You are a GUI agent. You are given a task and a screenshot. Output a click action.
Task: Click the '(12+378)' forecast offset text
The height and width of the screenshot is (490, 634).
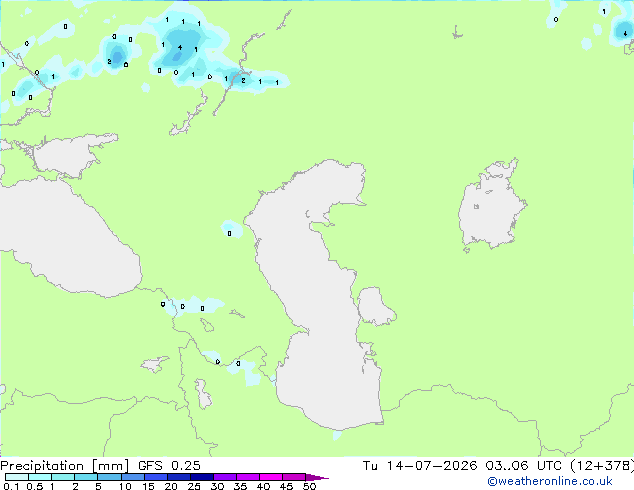602,466
